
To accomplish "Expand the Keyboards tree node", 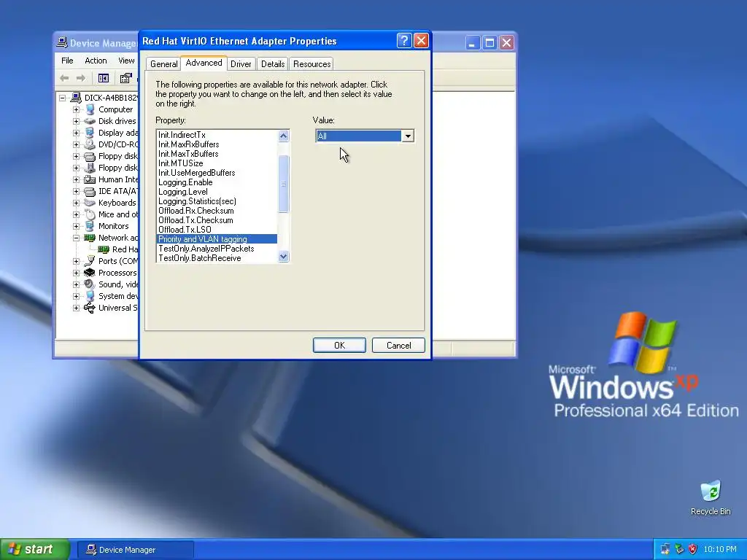I will [x=76, y=203].
